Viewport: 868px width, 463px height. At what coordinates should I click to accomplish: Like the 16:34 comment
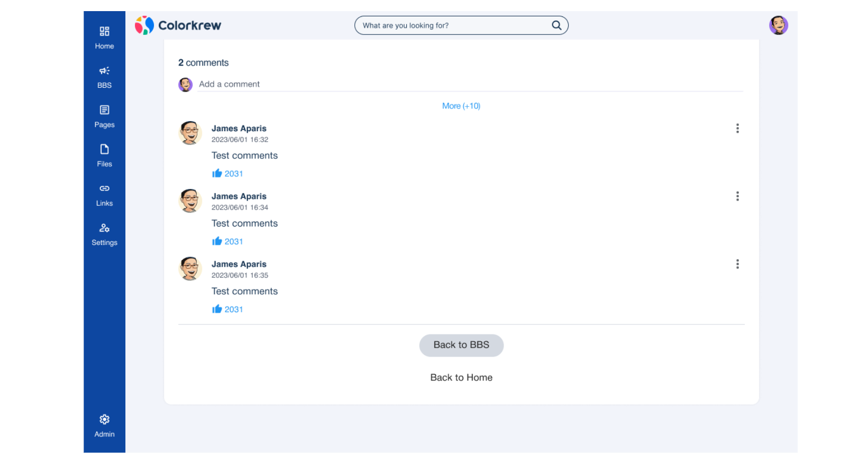coord(217,241)
